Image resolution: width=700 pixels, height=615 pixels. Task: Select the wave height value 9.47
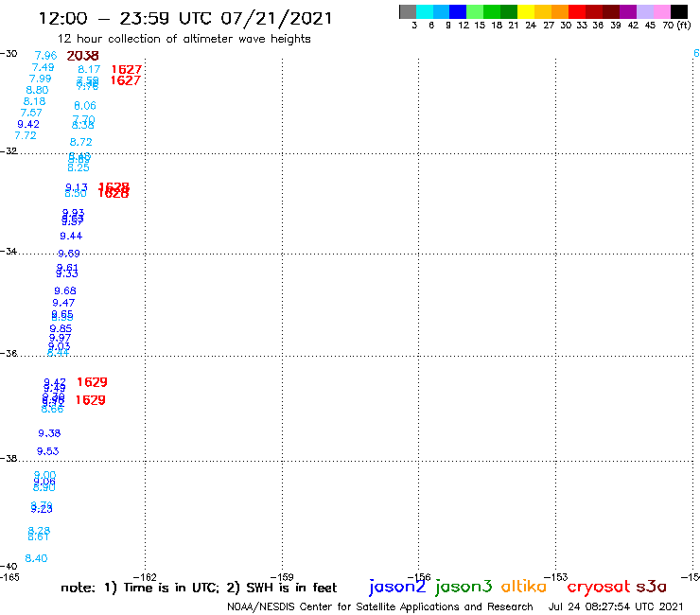click(63, 303)
